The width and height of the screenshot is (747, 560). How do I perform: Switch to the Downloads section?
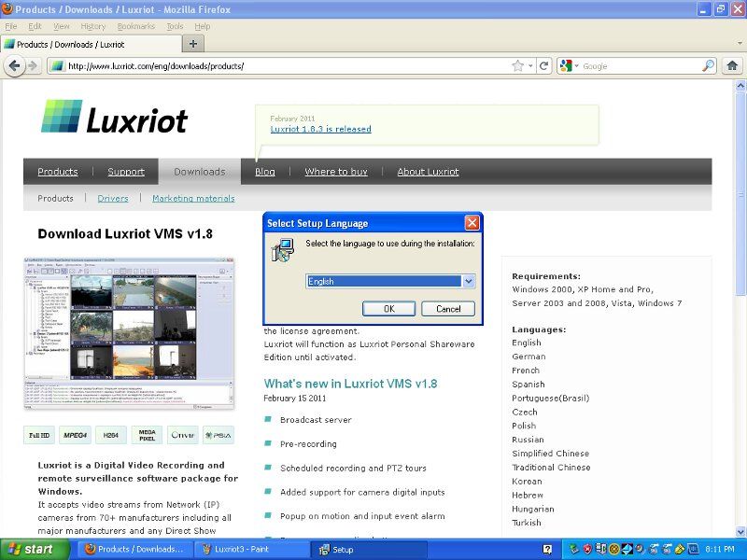(199, 172)
